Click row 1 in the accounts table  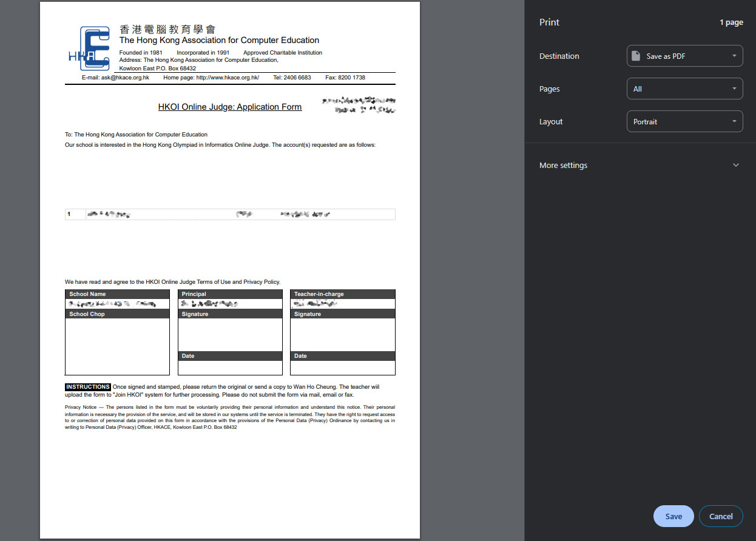click(x=230, y=214)
